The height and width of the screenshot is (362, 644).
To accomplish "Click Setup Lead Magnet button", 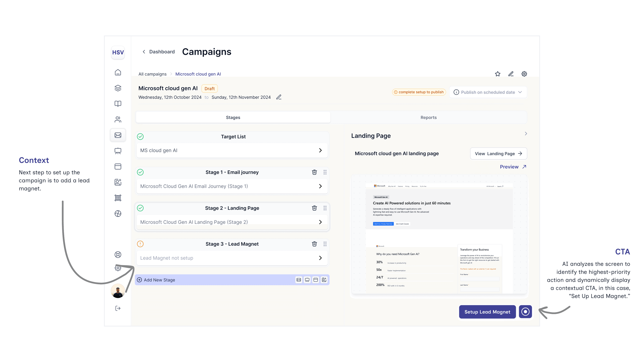I will click(487, 312).
